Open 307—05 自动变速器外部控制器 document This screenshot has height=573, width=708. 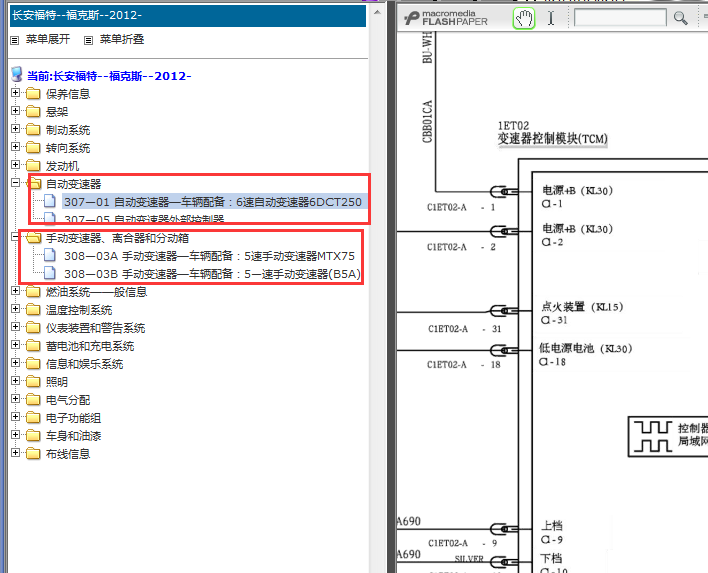pos(144,219)
